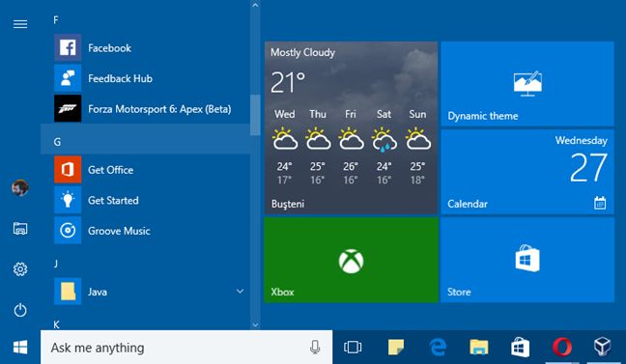Screen dimensions: 626x364
Task: Start the Forza Motorsport 6 icon
Action: point(68,108)
